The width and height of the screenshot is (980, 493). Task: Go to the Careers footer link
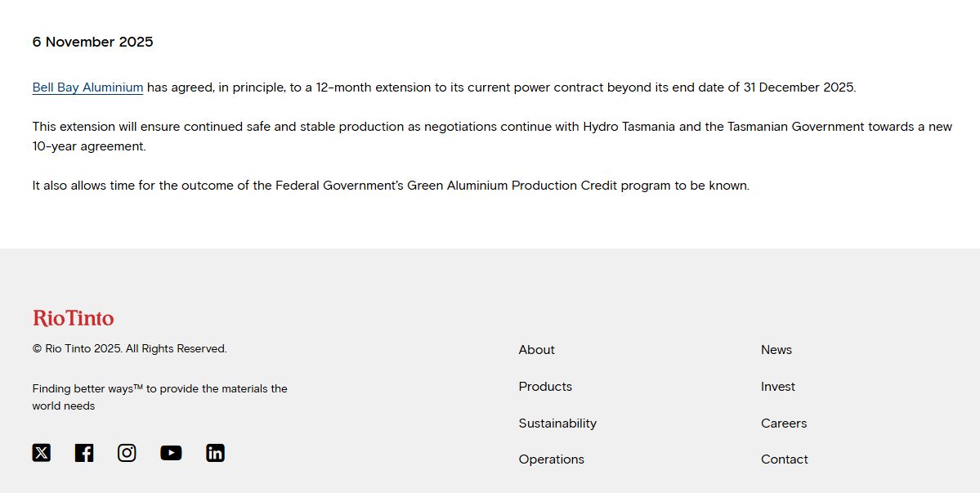(783, 424)
